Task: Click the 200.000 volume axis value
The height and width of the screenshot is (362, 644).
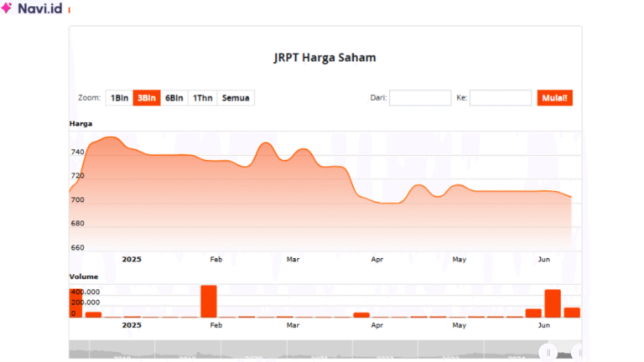Action: (x=86, y=303)
